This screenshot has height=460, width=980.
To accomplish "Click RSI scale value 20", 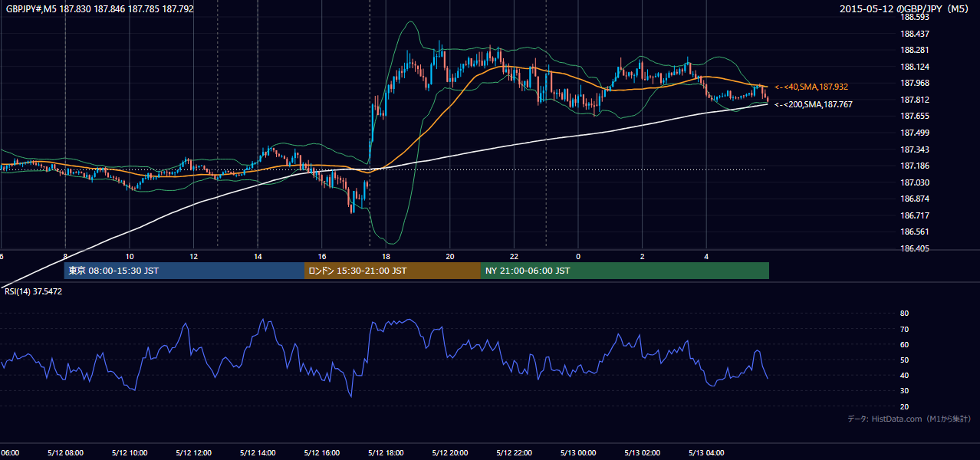I will [x=904, y=406].
